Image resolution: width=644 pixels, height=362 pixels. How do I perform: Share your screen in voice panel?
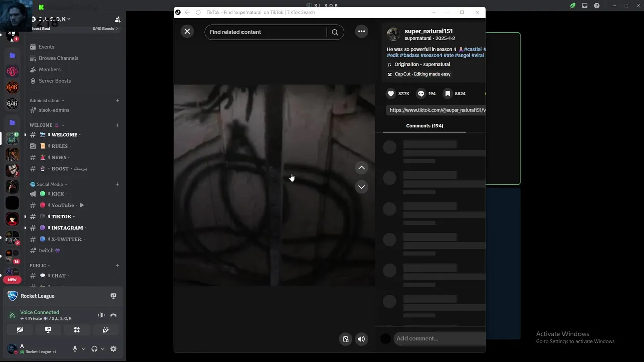click(x=48, y=330)
